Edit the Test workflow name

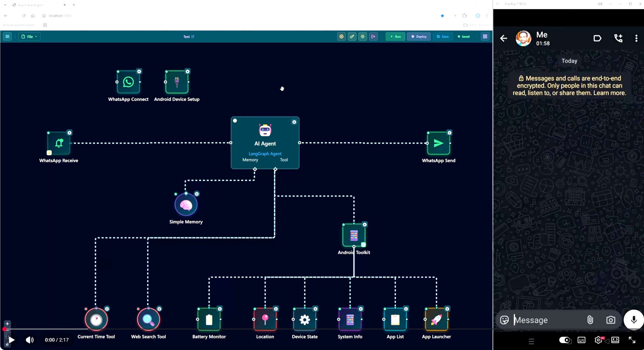click(193, 36)
